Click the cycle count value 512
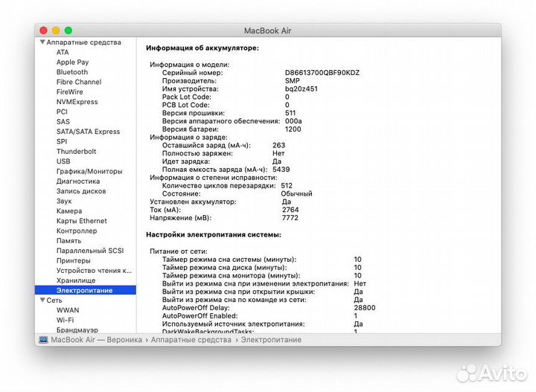The width and height of the screenshot is (536, 392). 287,185
